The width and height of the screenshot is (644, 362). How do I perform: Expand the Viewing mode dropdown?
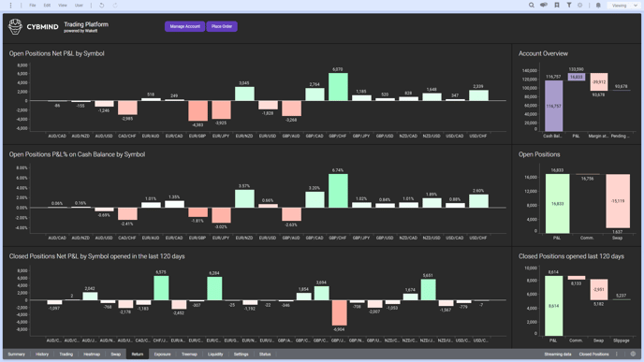[623, 6]
